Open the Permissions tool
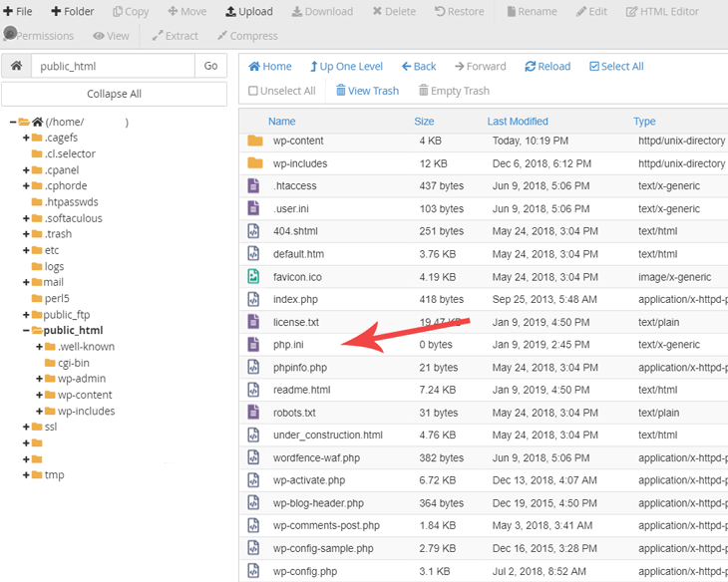728x582 pixels. point(39,36)
